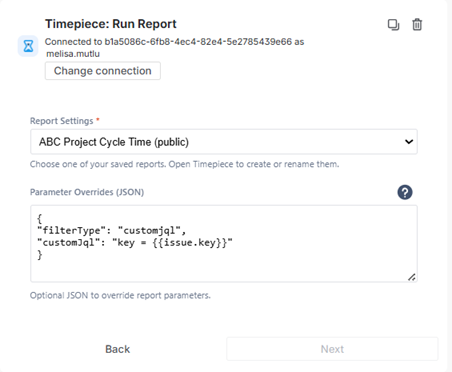Click the connection ID text
The width and height of the screenshot is (452, 372).
pyautogui.click(x=198, y=42)
